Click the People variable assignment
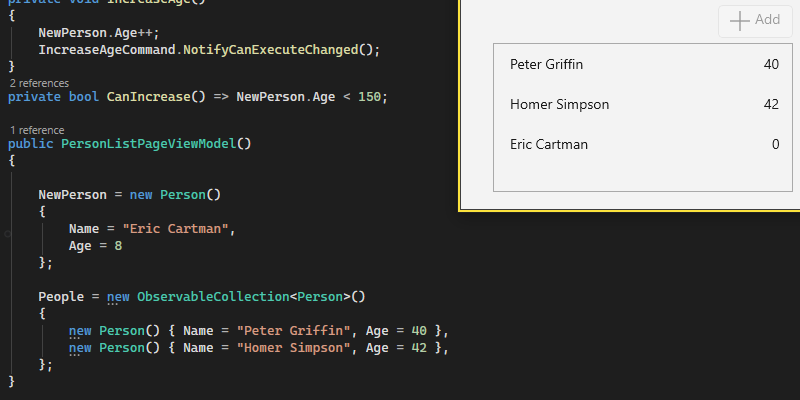The image size is (800, 400). pyautogui.click(x=61, y=296)
